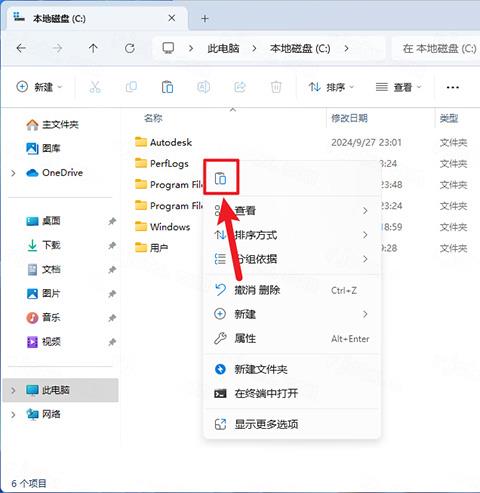The image size is (480, 493).
Task: Click the refresh icon
Action: pos(130,49)
